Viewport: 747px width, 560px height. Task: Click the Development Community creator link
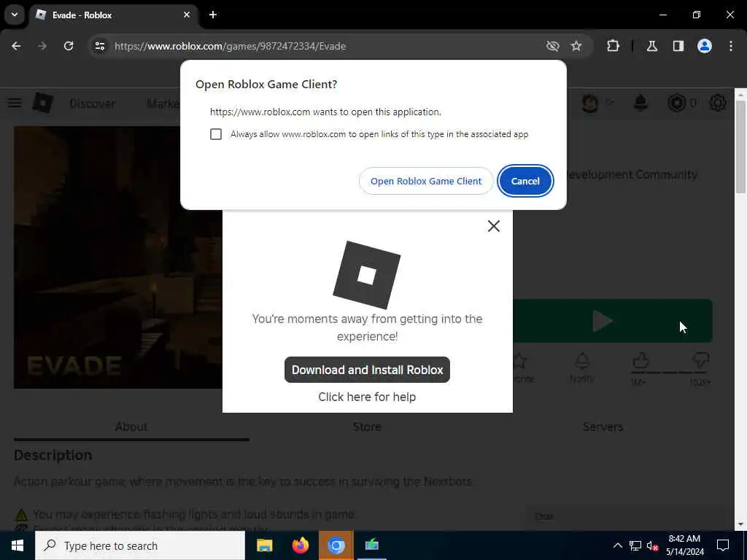pyautogui.click(x=632, y=175)
